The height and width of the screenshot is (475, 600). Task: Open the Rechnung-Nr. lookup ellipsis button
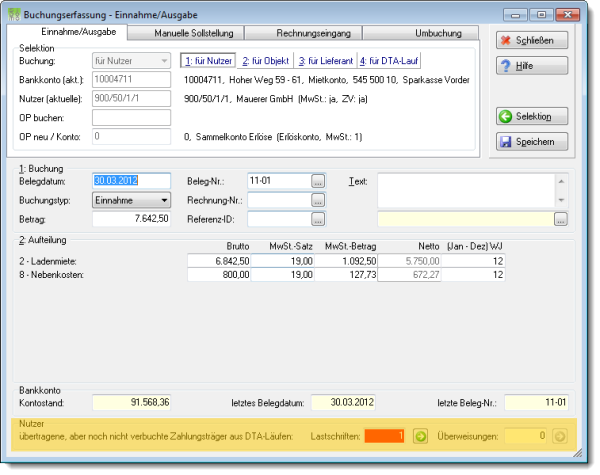pos(318,200)
